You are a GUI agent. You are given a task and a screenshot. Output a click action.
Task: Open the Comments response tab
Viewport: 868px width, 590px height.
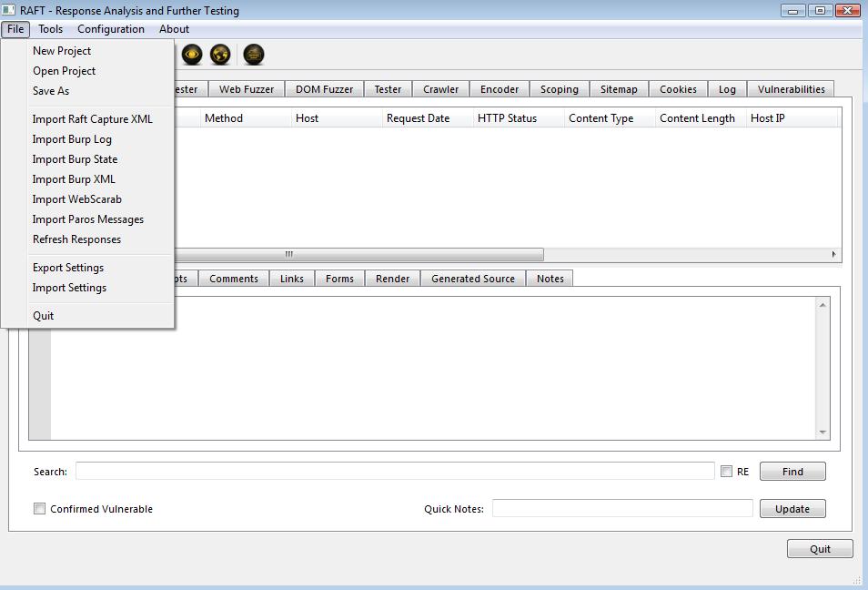click(234, 279)
